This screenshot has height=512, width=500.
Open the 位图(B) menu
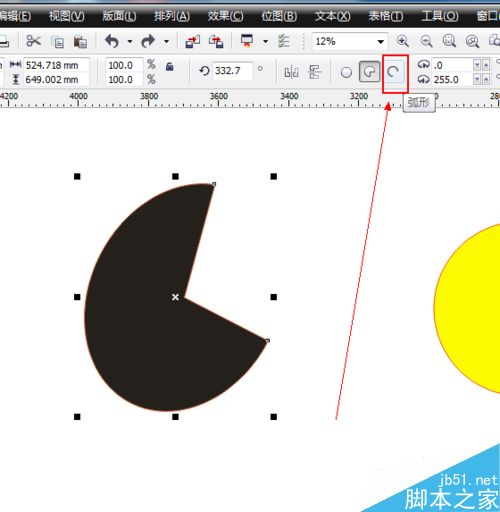tap(279, 16)
